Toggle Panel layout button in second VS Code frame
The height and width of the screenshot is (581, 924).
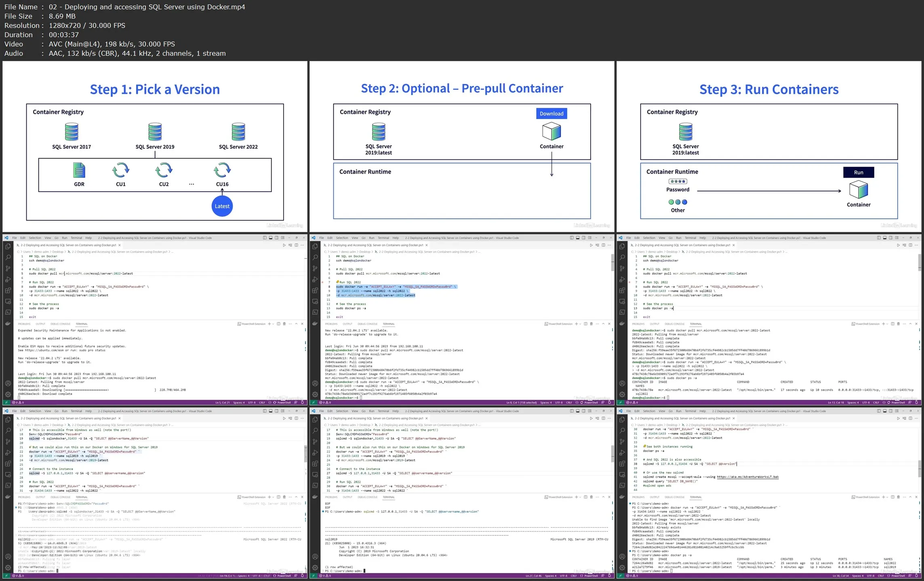tap(578, 238)
